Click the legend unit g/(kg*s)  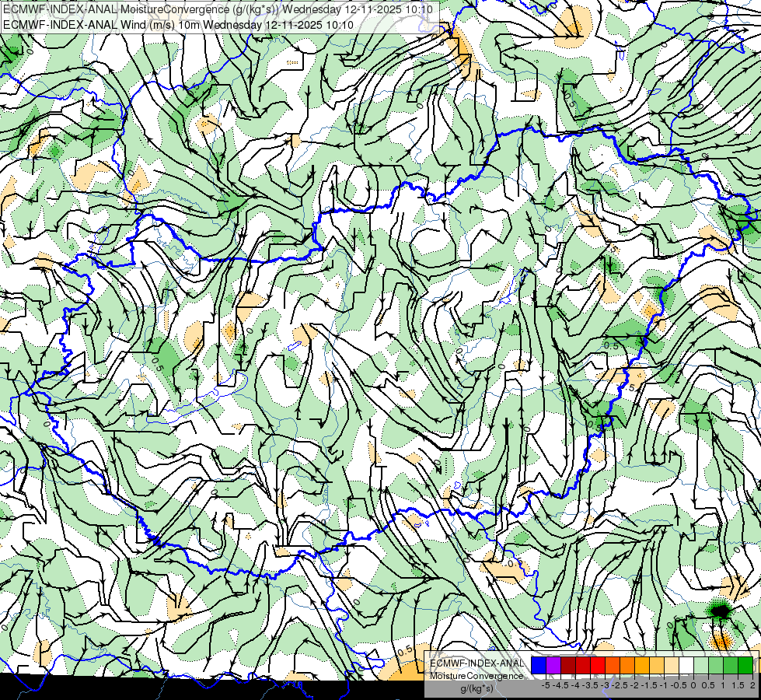477,689
